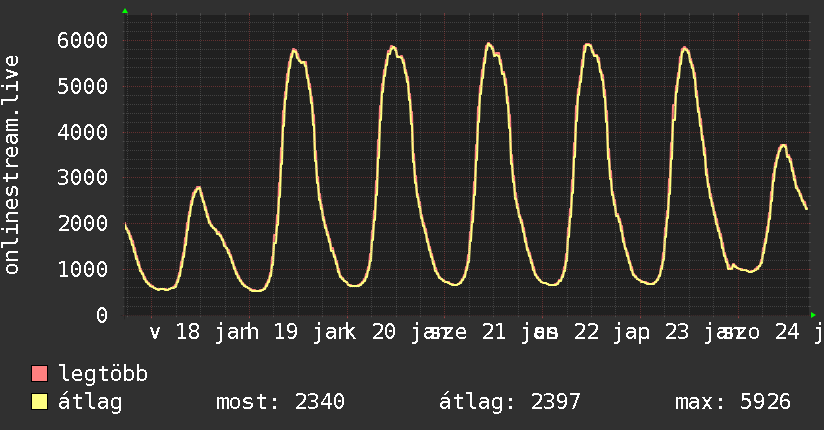Screen dimensions: 824x430
Task: Click the x-axis date label 20
Action: click(x=384, y=332)
